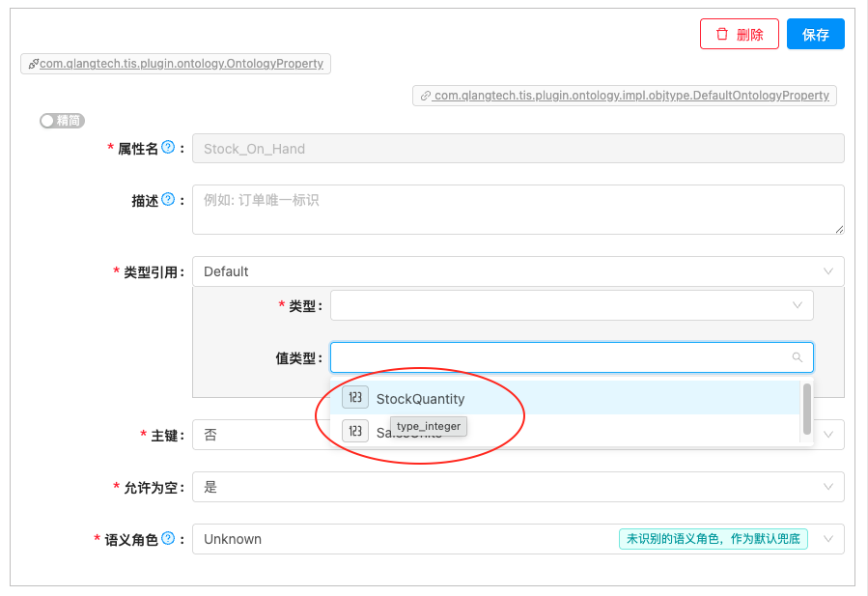Click the integer icon on the second dropdown row
This screenshot has height=596, width=868.
(355, 431)
